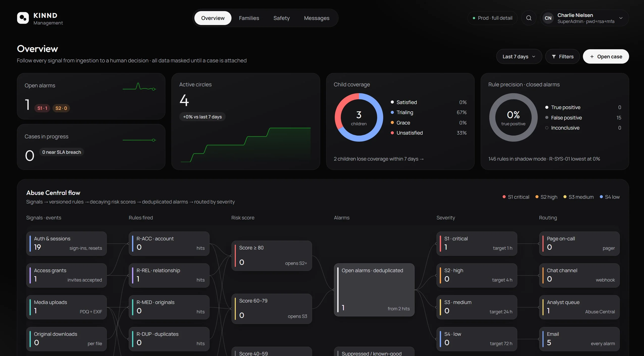This screenshot has width=644, height=356.
Task: Click the 0 near SLA breach chip
Action: 62,152
